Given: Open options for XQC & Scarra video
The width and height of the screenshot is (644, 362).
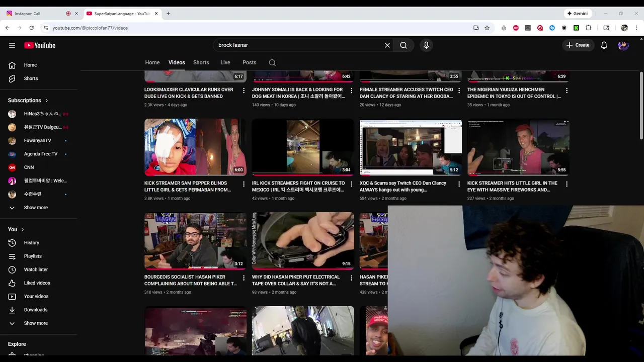Looking at the screenshot, I should [x=459, y=184].
